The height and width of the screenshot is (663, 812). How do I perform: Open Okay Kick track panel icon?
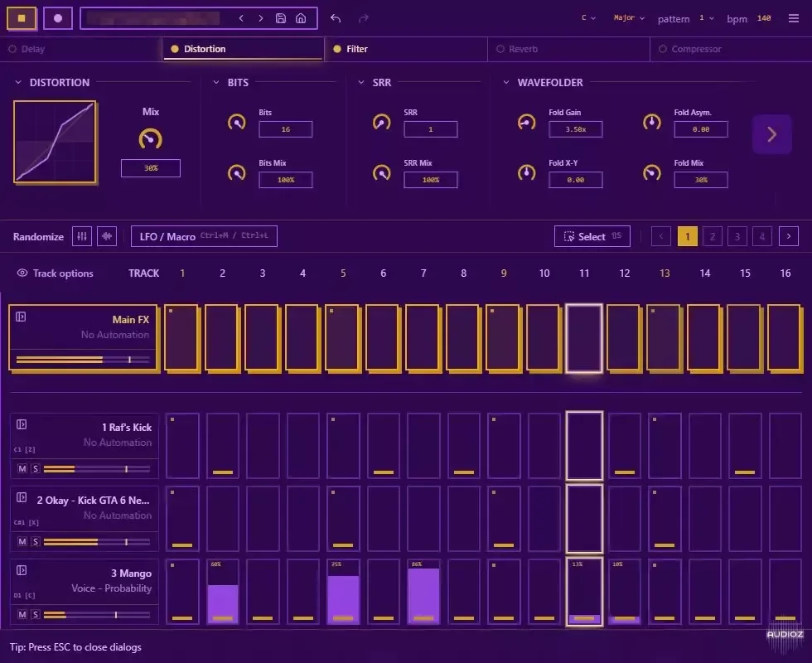pos(22,497)
